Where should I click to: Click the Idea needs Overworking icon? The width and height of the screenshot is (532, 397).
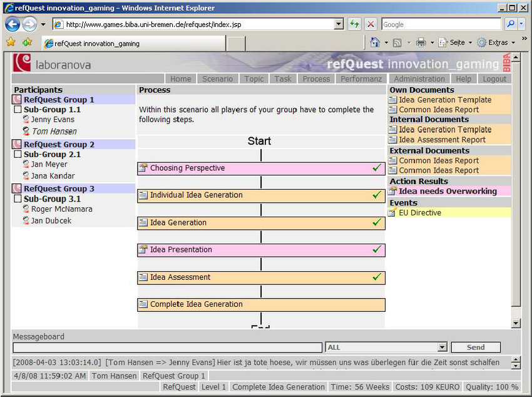coord(393,192)
